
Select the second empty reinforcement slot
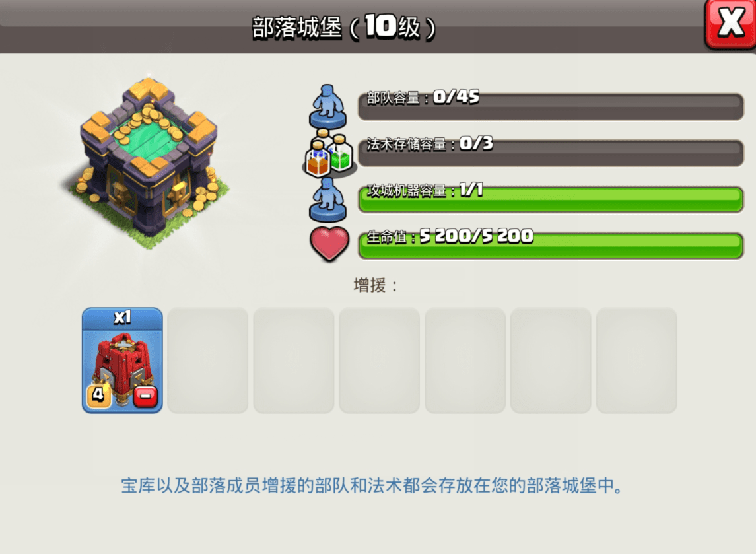294,360
